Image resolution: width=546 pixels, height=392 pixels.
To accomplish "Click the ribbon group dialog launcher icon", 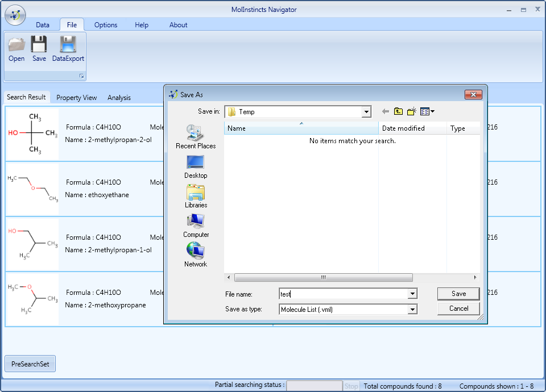I will coord(81,76).
